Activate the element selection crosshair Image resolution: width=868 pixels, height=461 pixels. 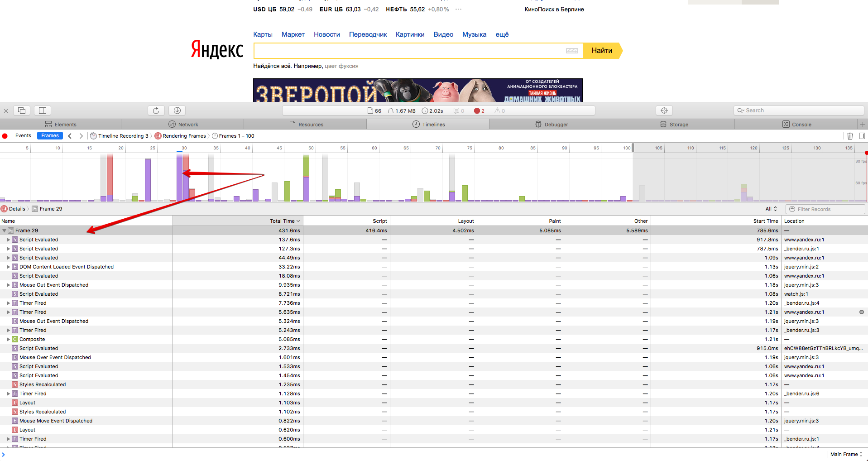click(664, 110)
